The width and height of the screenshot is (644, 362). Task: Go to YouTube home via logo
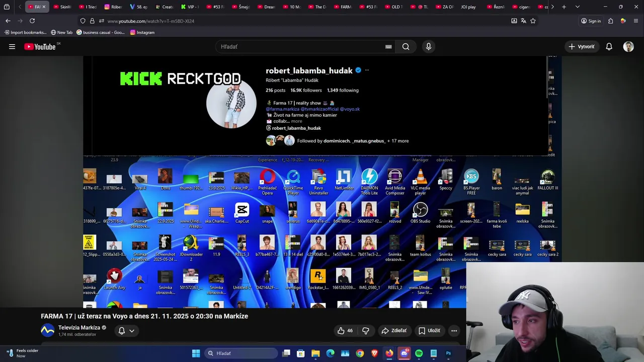coord(40,47)
